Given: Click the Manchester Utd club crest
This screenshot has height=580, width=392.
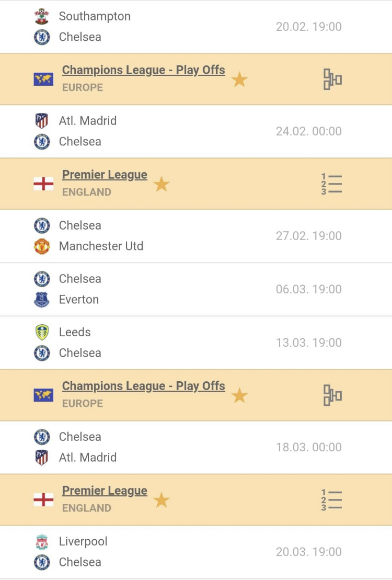Looking at the screenshot, I should 42,246.
